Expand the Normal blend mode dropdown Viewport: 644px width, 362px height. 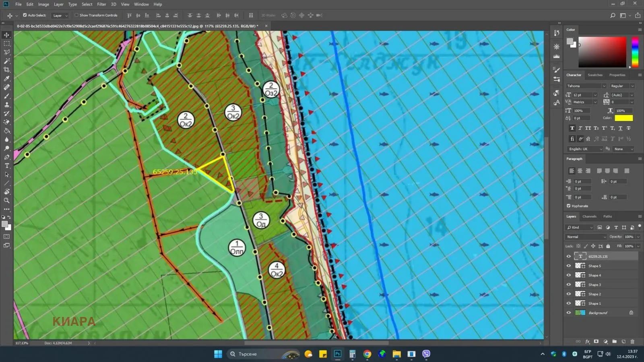pos(586,237)
